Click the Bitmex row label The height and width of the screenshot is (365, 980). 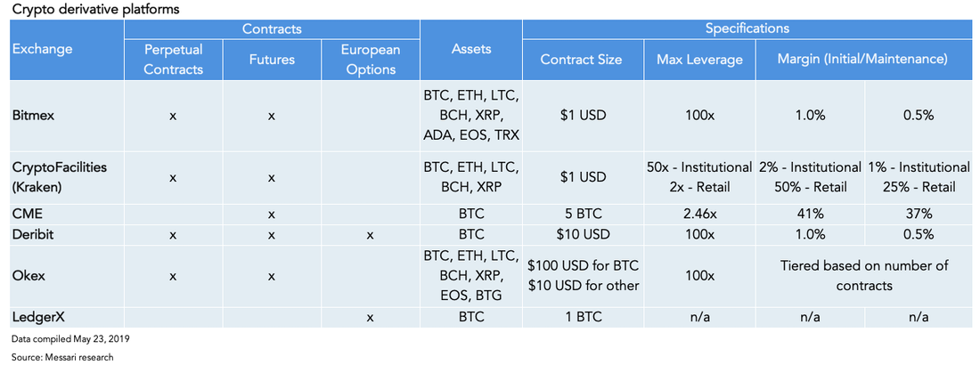pyautogui.click(x=31, y=117)
